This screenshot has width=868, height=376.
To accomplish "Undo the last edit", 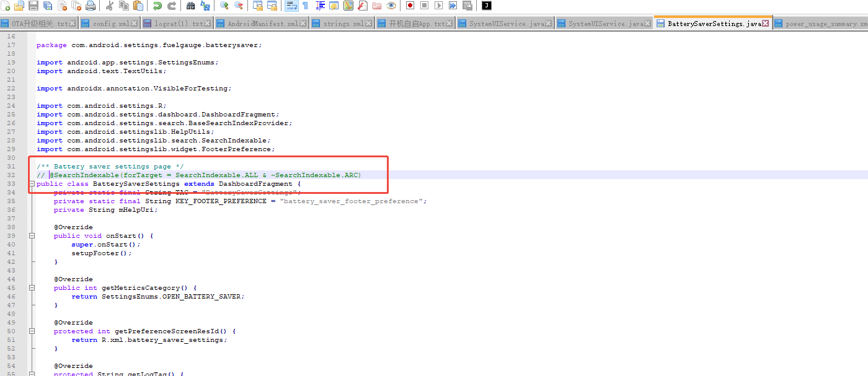I will (x=157, y=6).
